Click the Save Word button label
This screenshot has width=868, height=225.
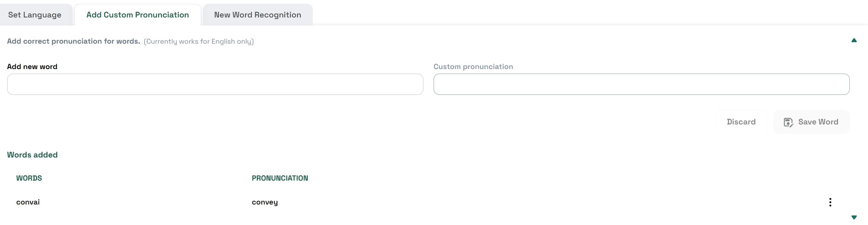[818, 122]
